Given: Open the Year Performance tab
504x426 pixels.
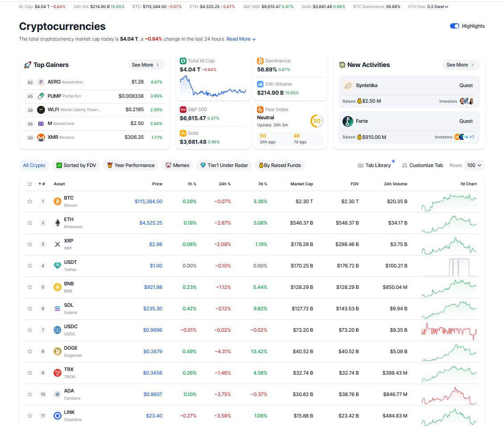Looking at the screenshot, I should [x=131, y=165].
